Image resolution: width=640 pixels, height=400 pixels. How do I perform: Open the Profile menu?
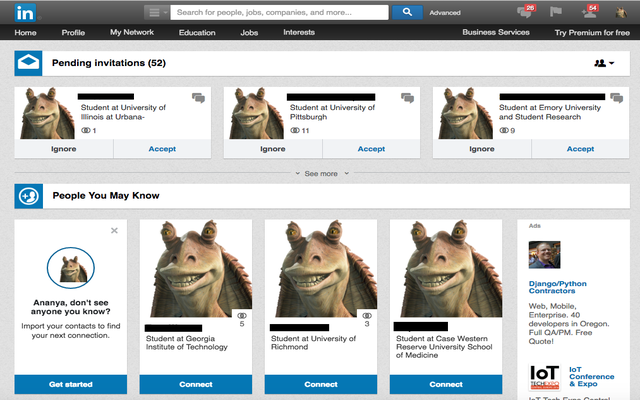[x=73, y=33]
